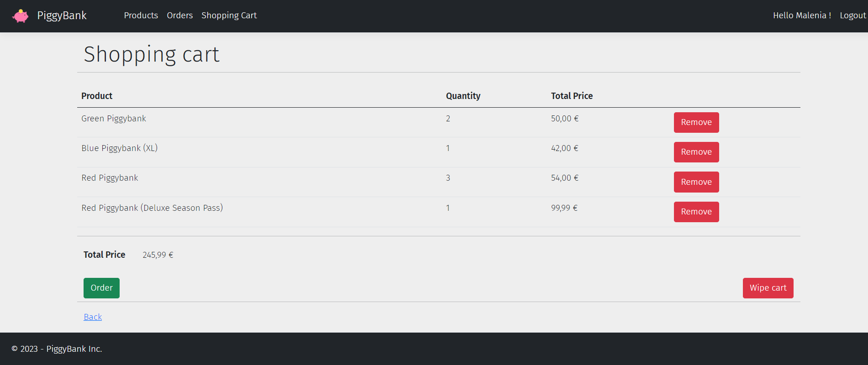Go to the Products menu item

(141, 16)
